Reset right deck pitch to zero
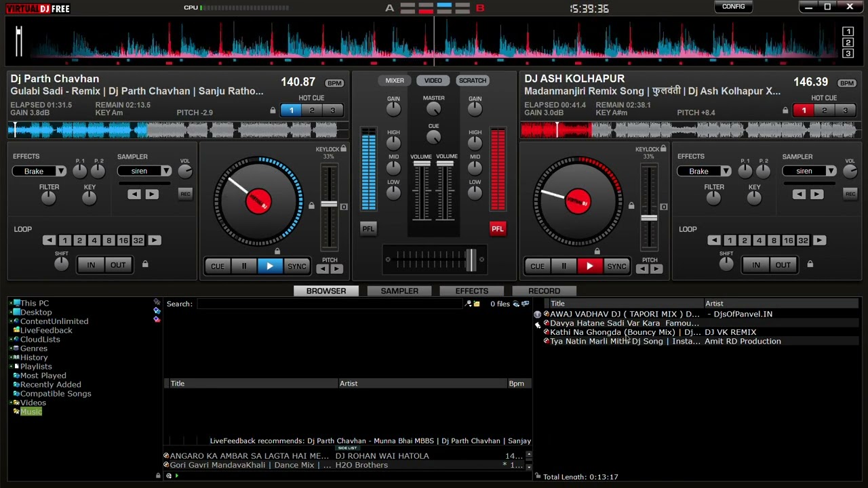Screen dimensions: 868x488 [x=663, y=207]
